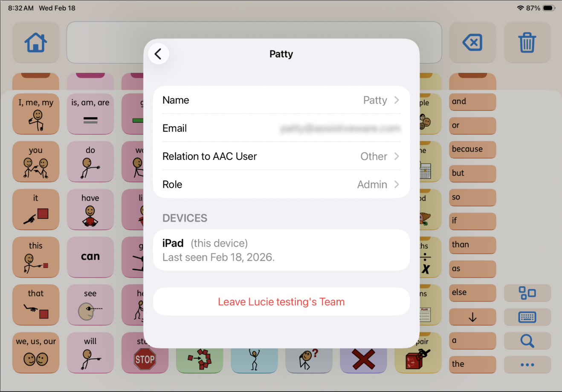Viewport: 562px width, 392px height.
Task: Select the "I, me, my" symbol button
Action: pyautogui.click(x=36, y=113)
